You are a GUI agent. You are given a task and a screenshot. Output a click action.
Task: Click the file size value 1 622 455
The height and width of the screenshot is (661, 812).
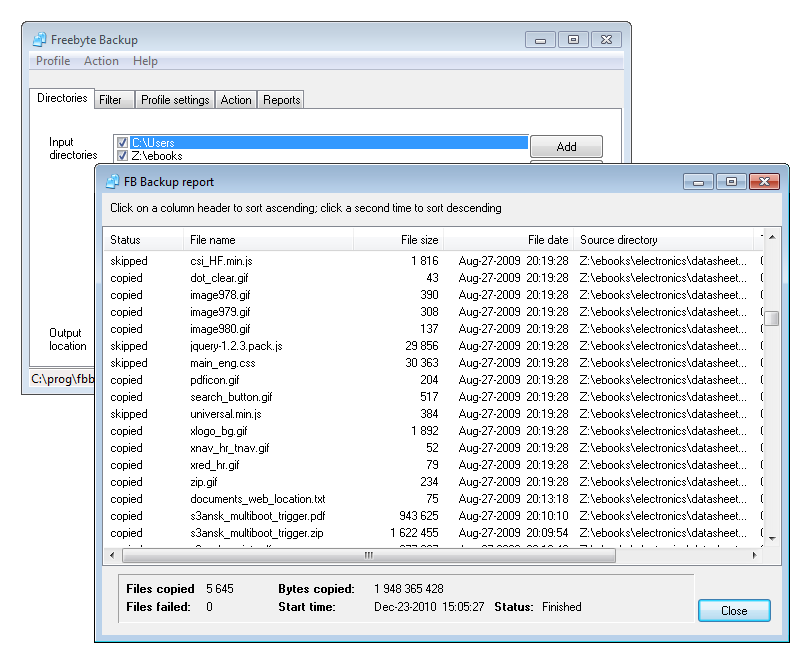pos(414,533)
